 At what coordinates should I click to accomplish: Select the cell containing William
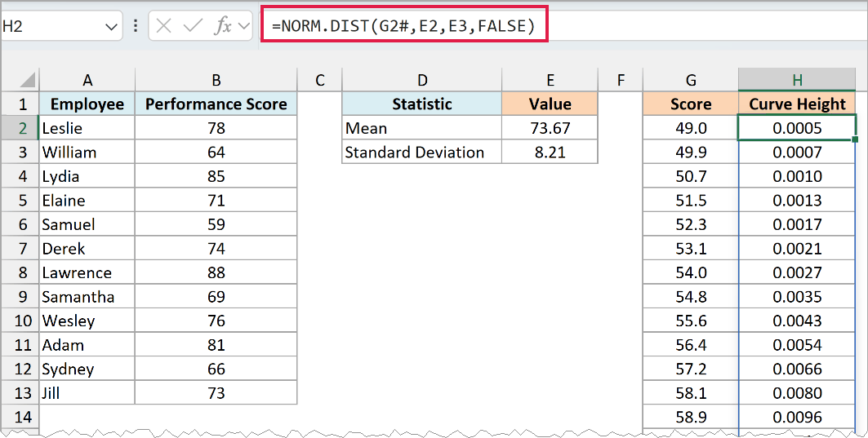(x=87, y=152)
